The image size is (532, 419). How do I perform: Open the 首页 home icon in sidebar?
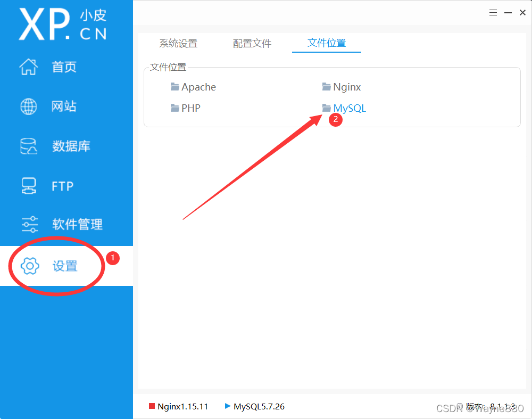tap(29, 67)
